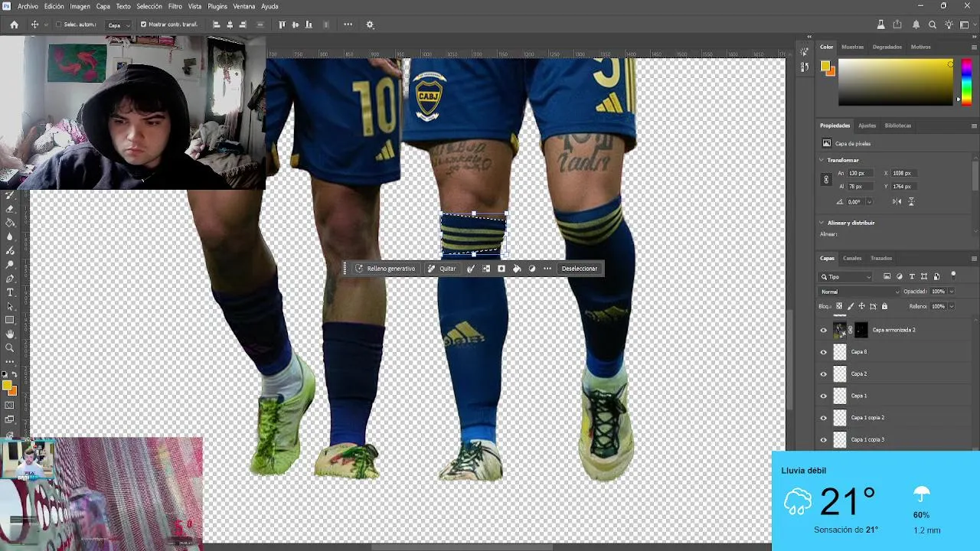Screen dimensions: 980x551
Task: Open the Capa auto-select dropdown
Action: tap(118, 24)
